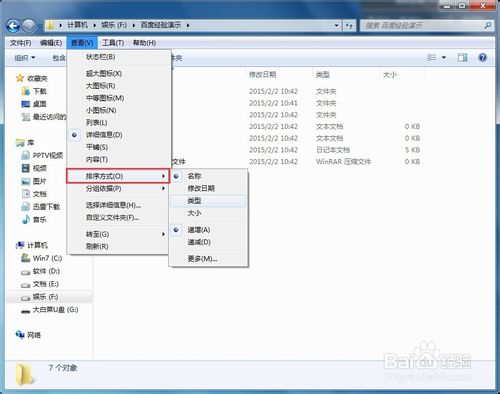Viewport: 500px width, 394px height.
Task: Open the 文档 library
Action: coord(34,194)
